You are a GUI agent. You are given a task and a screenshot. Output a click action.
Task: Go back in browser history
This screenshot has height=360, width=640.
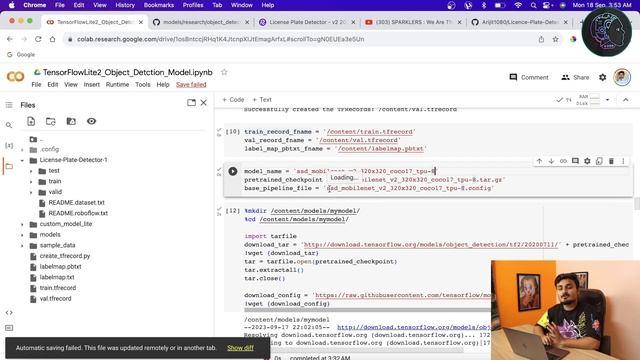pos(10,39)
